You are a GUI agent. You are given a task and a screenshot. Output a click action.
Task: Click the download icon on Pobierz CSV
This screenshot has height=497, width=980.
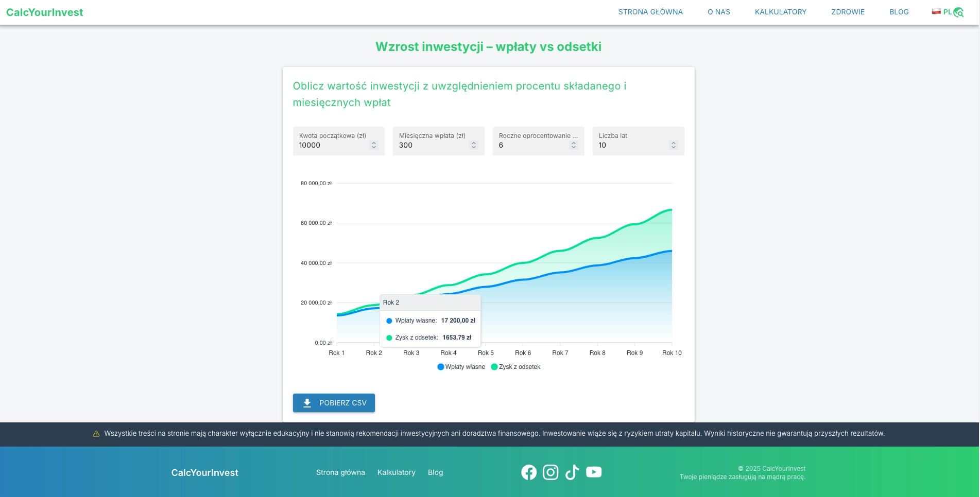point(307,403)
